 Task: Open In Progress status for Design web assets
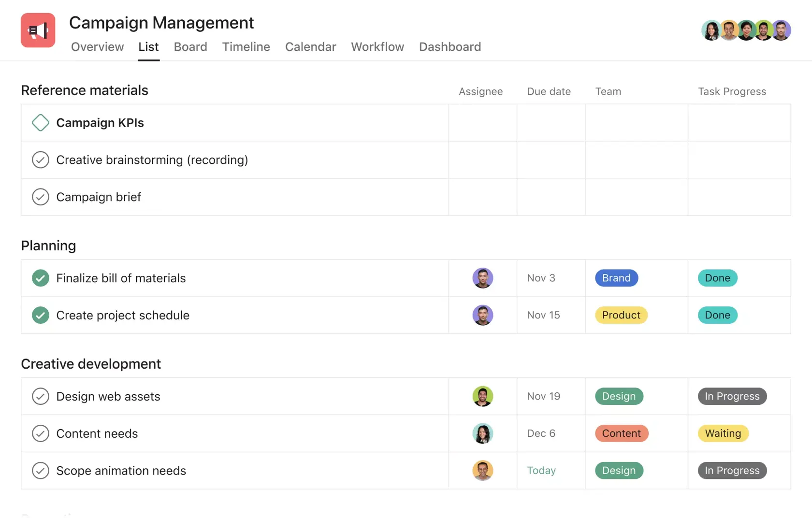click(x=732, y=396)
